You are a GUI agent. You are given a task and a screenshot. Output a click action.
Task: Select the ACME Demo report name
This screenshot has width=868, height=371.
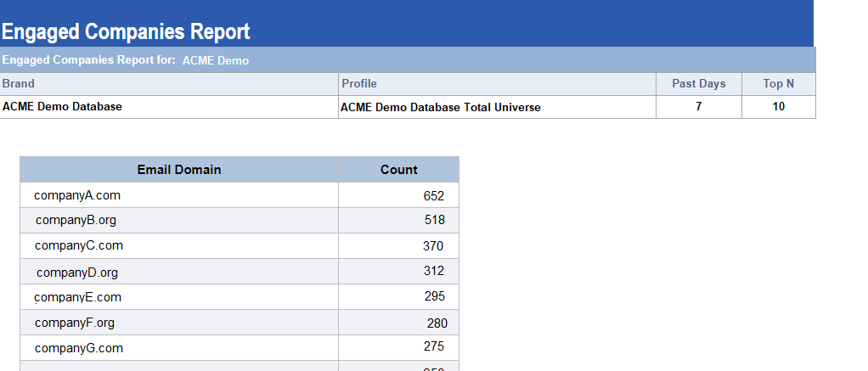(216, 61)
